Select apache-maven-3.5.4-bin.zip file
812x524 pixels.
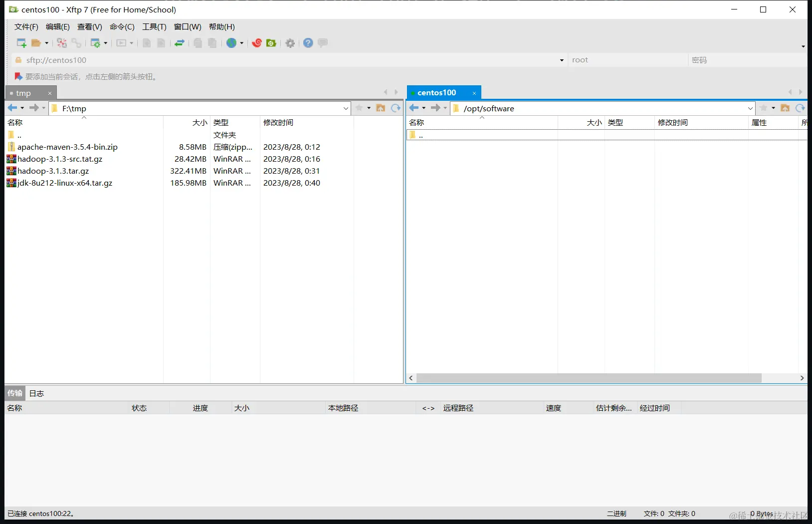tap(67, 147)
